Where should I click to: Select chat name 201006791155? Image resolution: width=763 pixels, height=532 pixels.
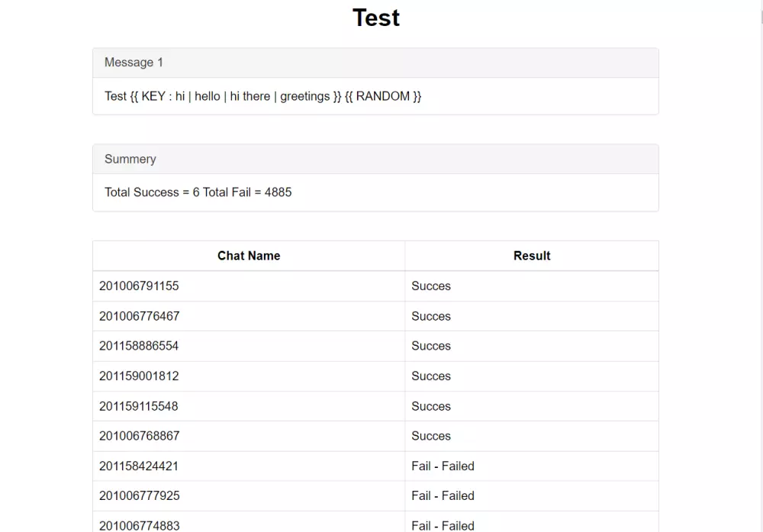[139, 286]
